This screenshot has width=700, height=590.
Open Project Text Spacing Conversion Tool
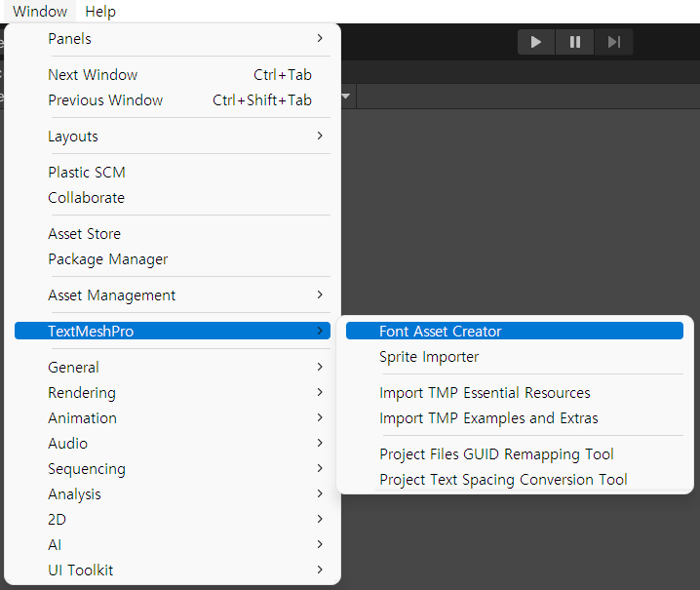tap(515, 480)
